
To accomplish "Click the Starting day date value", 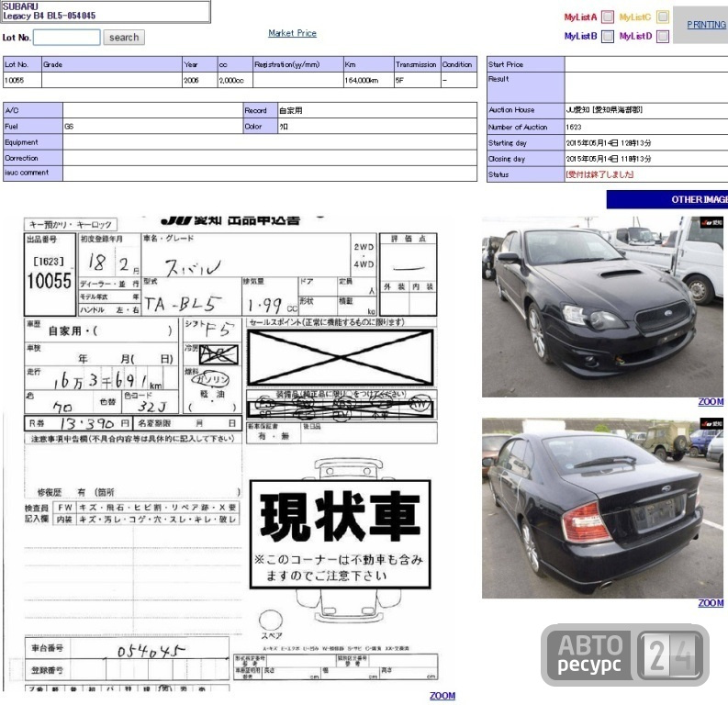I will [x=609, y=143].
